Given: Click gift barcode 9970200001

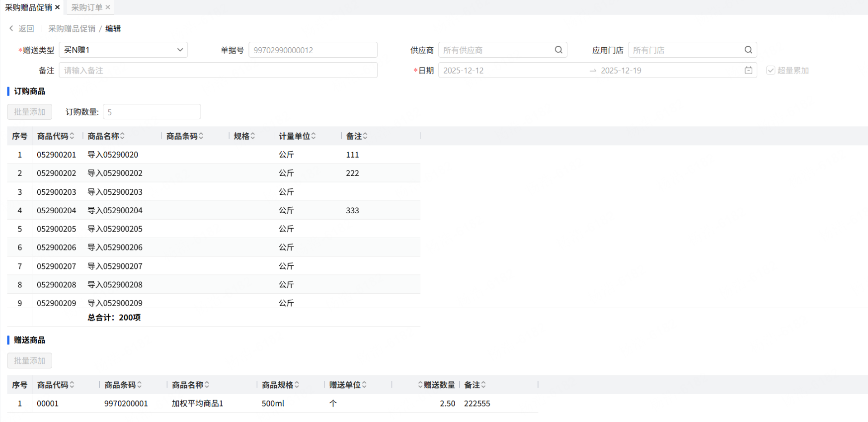Looking at the screenshot, I should coord(126,404).
